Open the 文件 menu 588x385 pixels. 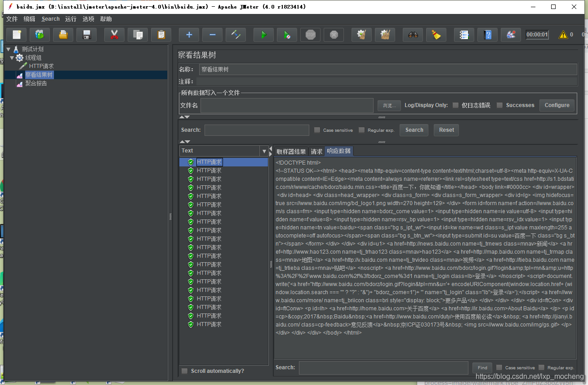coord(12,19)
